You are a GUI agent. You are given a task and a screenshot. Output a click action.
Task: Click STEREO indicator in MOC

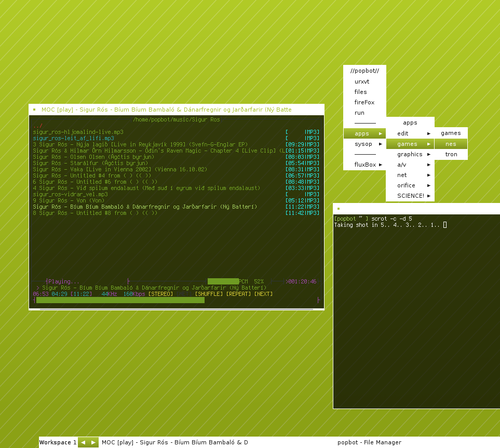[x=161, y=294]
